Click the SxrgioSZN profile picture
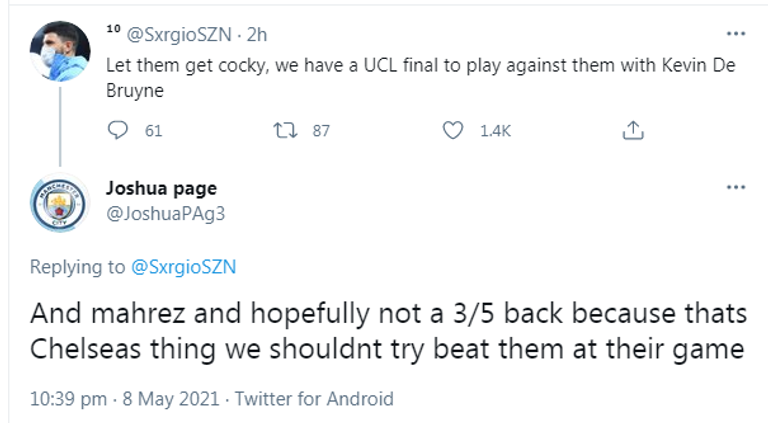 coord(57,50)
